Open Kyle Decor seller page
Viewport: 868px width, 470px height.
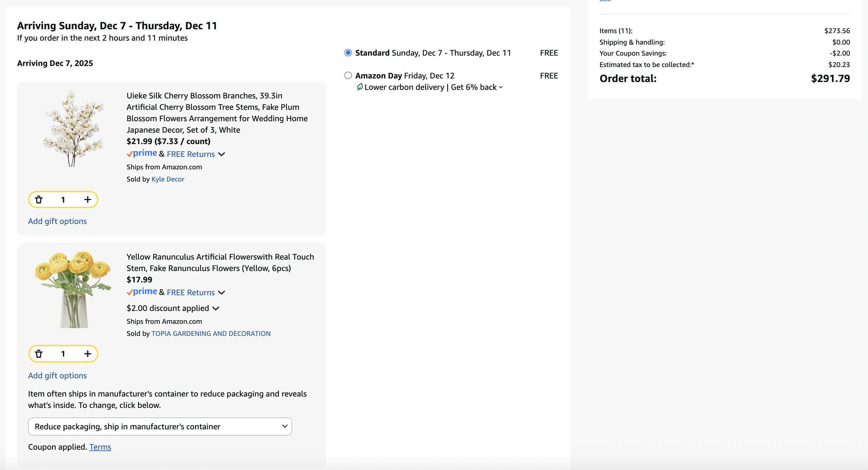168,179
